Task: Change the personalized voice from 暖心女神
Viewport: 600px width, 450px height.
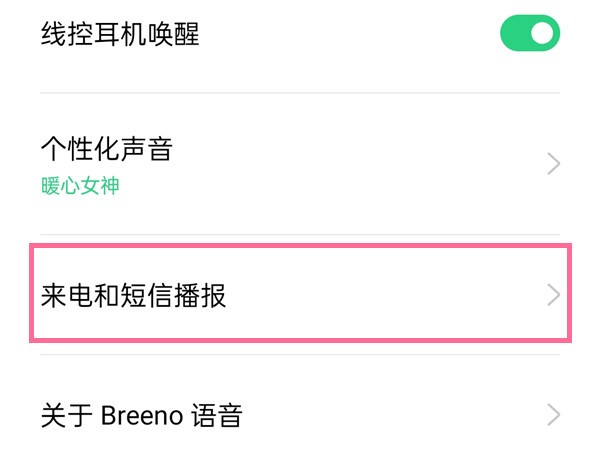Action: pos(300,165)
